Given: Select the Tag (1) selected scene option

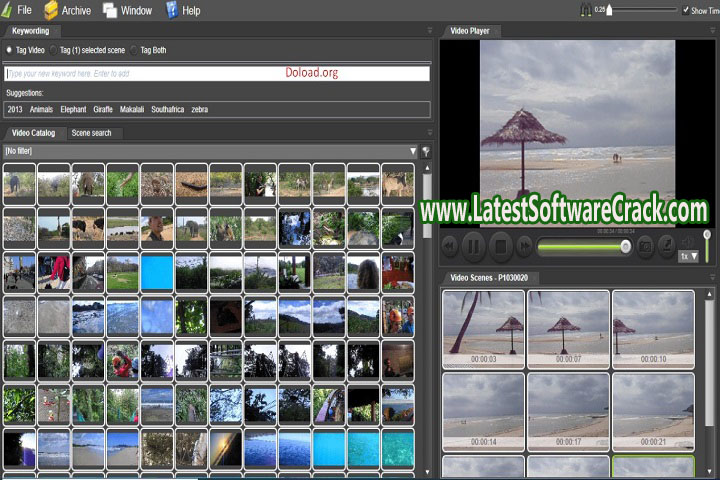Looking at the screenshot, I should pyautogui.click(x=53, y=48).
